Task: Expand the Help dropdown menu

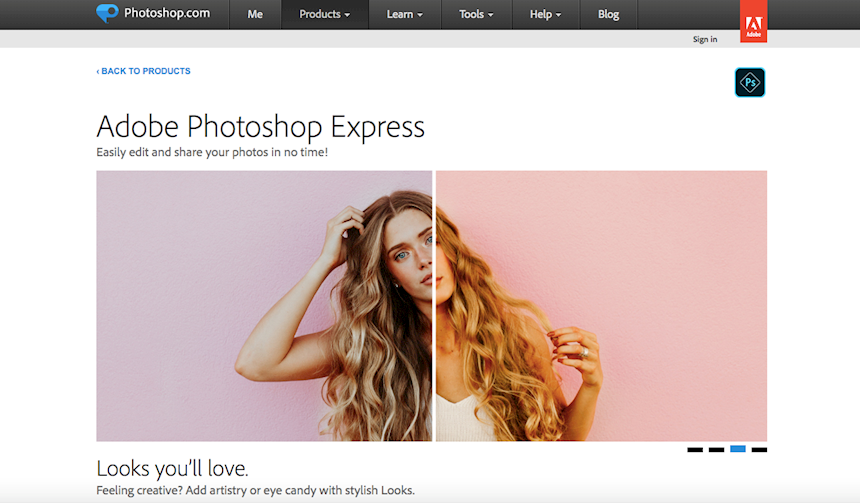Action: [x=546, y=14]
